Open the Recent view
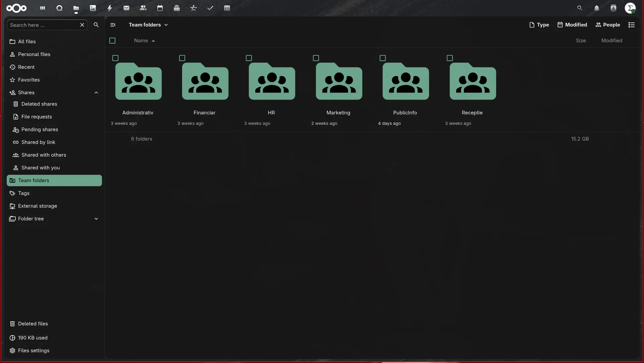This screenshot has width=644, height=363. pos(54,67)
